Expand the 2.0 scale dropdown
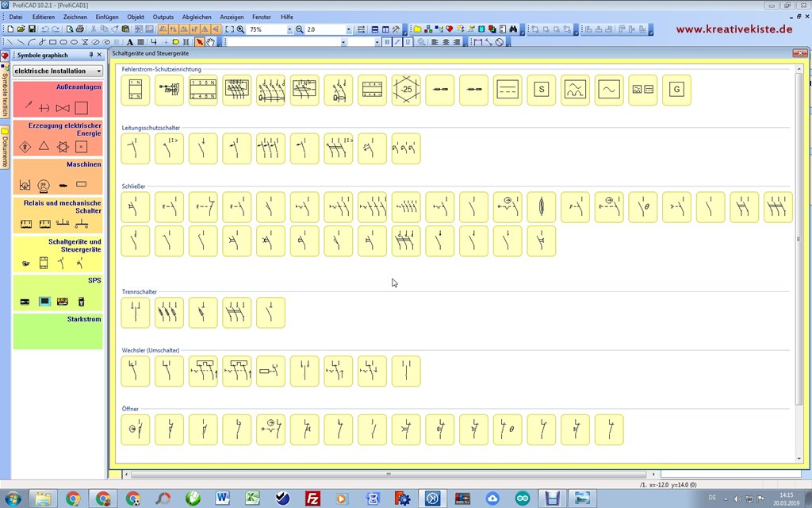The image size is (812, 508). 348,29
